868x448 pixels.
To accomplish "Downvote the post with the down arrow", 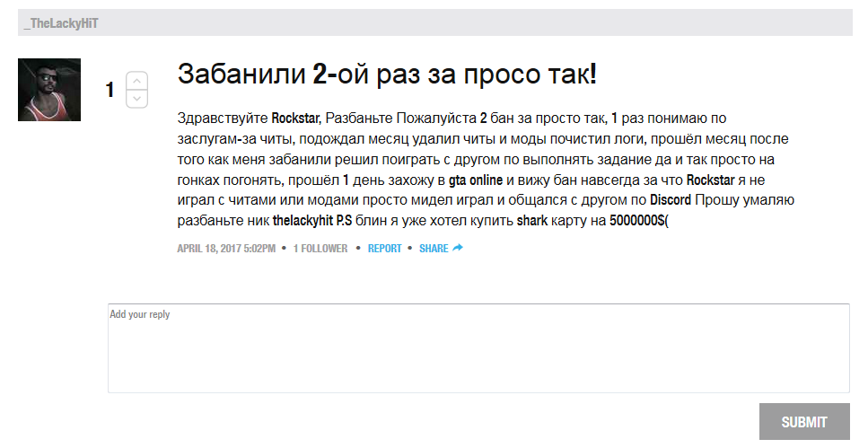I will (x=136, y=99).
